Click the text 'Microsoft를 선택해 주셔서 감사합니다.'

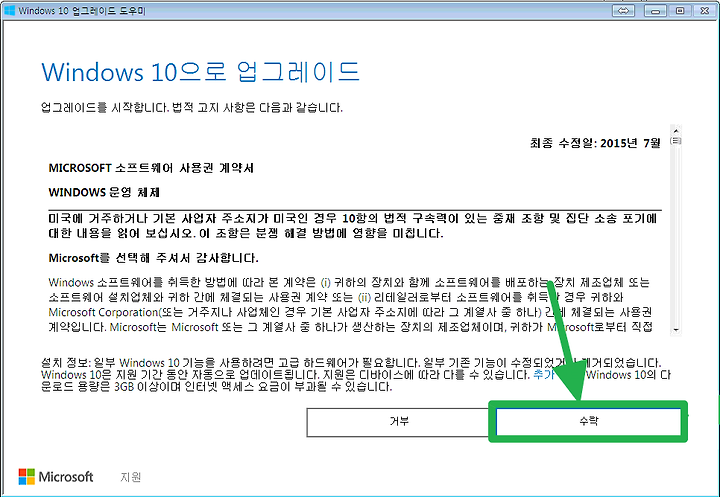153,258
